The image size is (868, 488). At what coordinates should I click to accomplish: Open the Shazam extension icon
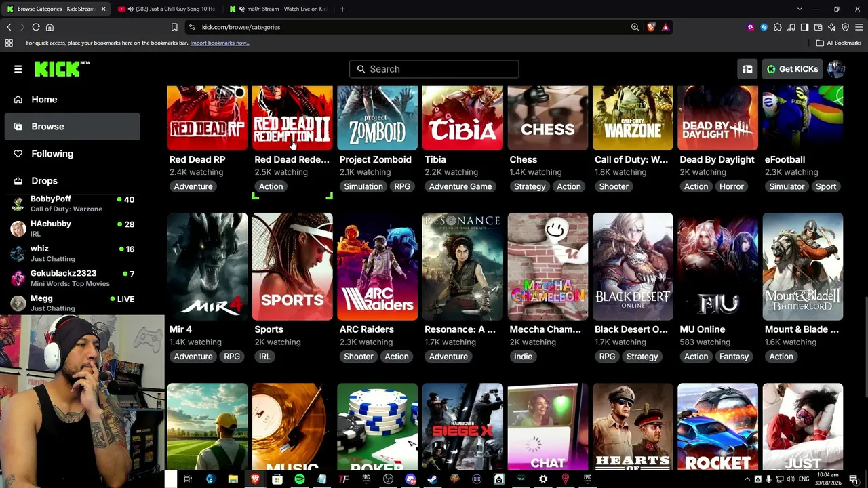point(764,27)
